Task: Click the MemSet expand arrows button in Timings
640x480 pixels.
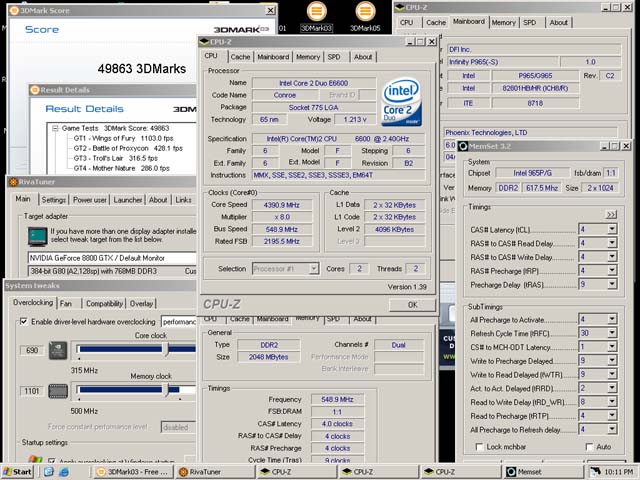Action: [611, 215]
